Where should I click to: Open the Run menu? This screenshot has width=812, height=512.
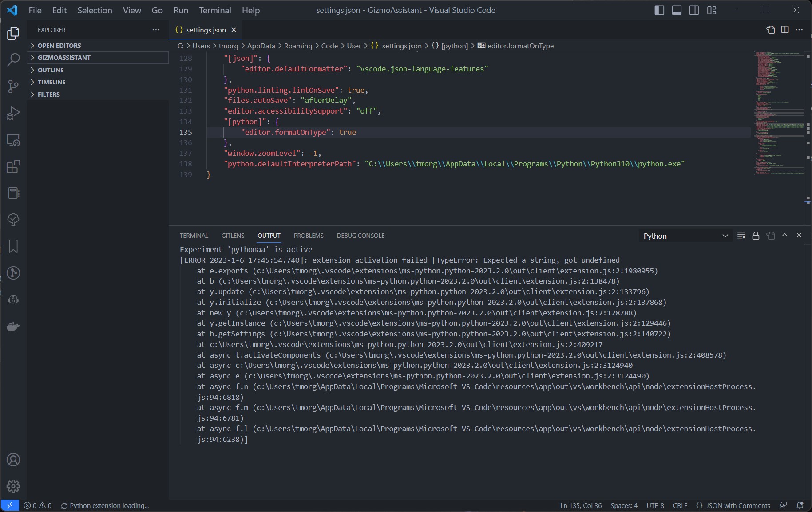click(x=181, y=10)
